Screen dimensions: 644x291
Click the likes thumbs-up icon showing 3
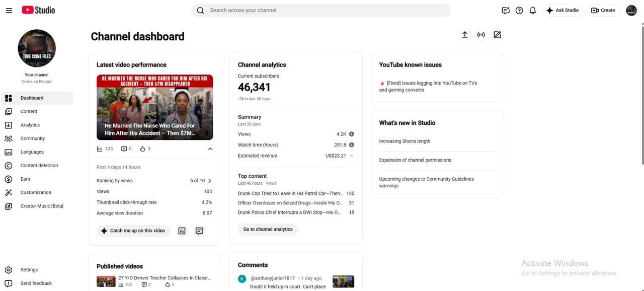[x=142, y=149]
